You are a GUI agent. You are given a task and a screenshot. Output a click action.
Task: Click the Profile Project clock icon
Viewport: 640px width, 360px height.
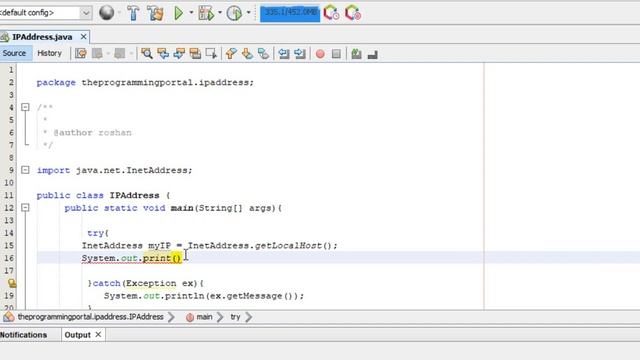pyautogui.click(x=234, y=13)
